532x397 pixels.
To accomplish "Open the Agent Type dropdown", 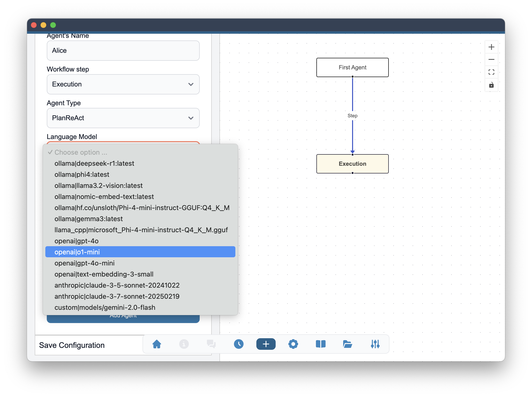I will (x=123, y=118).
